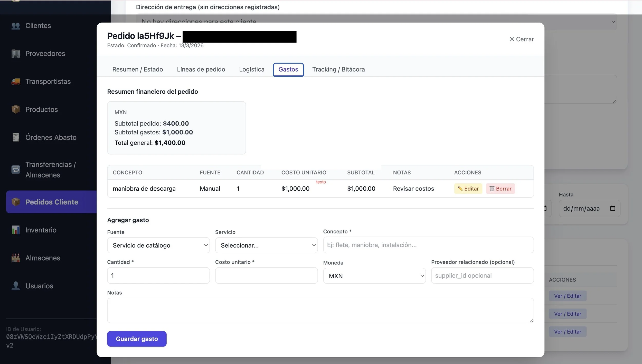Click the Inventario bar chart icon
This screenshot has width=642, height=364.
click(x=16, y=230)
